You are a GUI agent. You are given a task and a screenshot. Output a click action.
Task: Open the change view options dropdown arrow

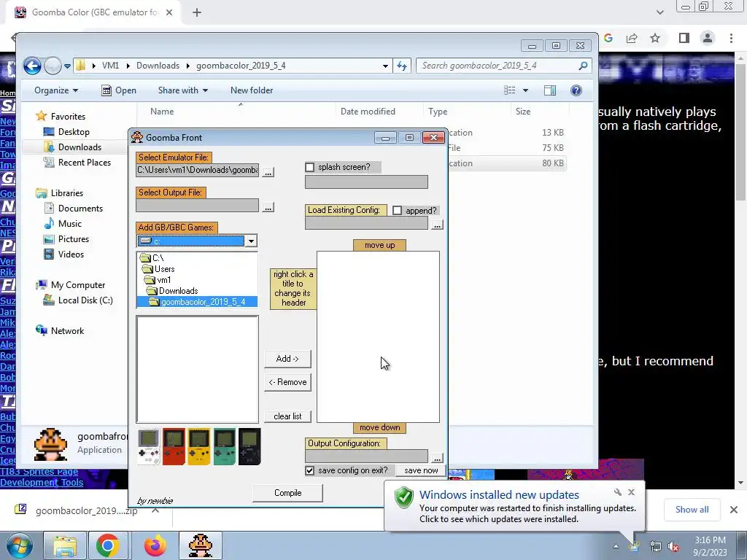pyautogui.click(x=525, y=90)
